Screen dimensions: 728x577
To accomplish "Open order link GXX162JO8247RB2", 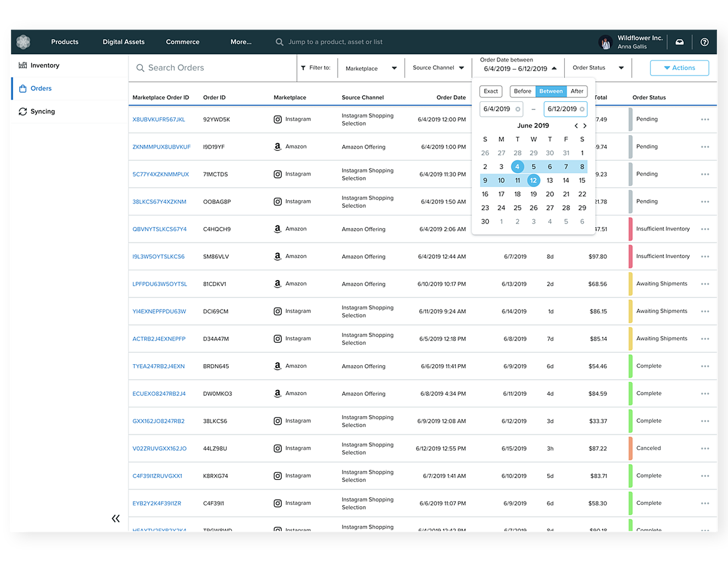I will coord(158,421).
